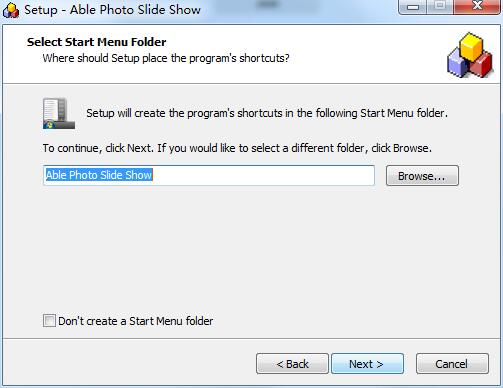Close the Setup window
This screenshot has height=388, width=503.
coord(477,6)
